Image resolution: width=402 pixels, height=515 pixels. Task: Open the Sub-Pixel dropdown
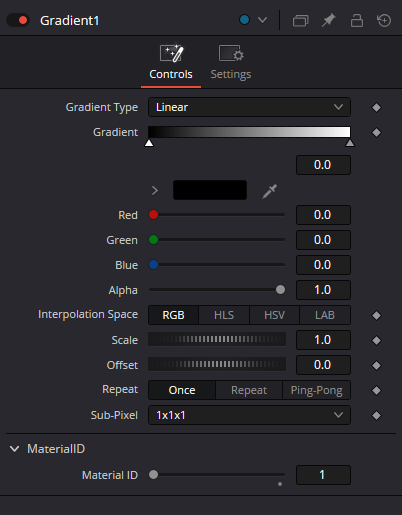click(x=249, y=415)
